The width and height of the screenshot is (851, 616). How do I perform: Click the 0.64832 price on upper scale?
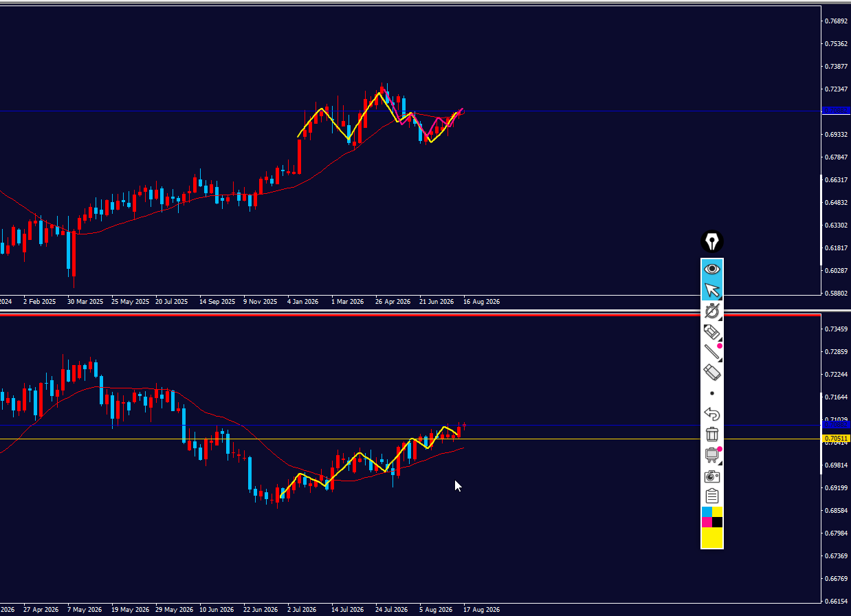[x=836, y=202]
